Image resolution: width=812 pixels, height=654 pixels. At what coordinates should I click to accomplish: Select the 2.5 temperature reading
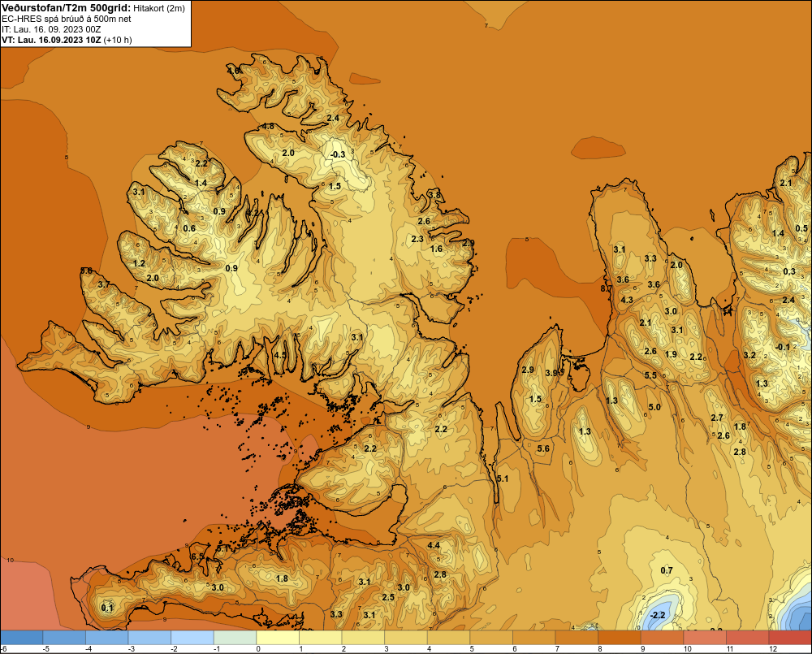388,597
